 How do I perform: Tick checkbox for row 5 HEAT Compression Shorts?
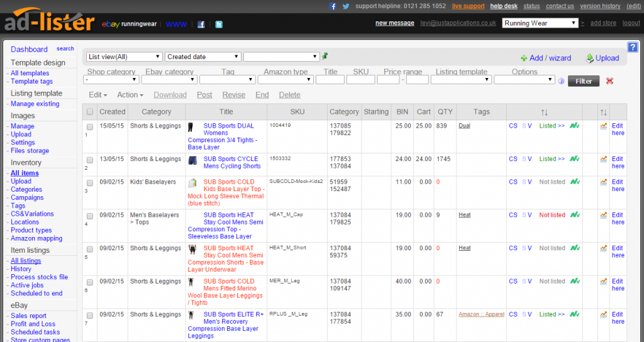click(x=90, y=249)
